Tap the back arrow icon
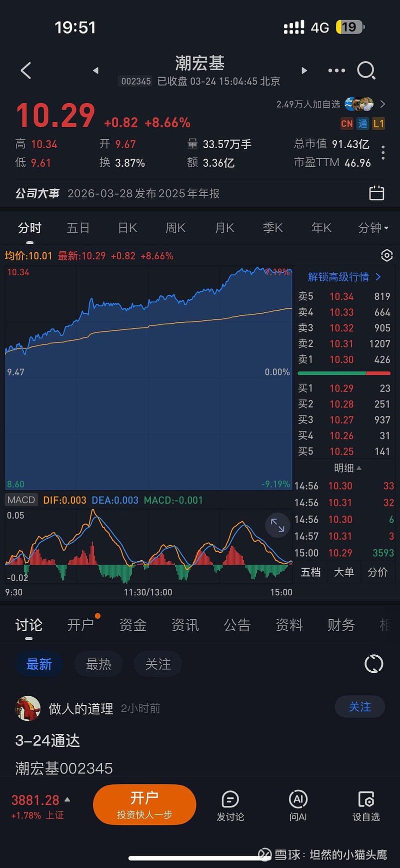The width and height of the screenshot is (400, 868). point(26,71)
